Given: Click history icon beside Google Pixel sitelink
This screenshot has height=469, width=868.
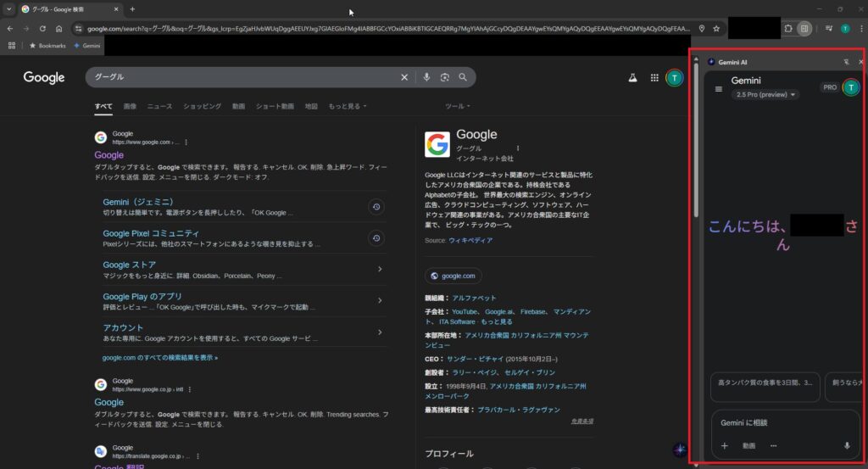Looking at the screenshot, I should pyautogui.click(x=376, y=238).
